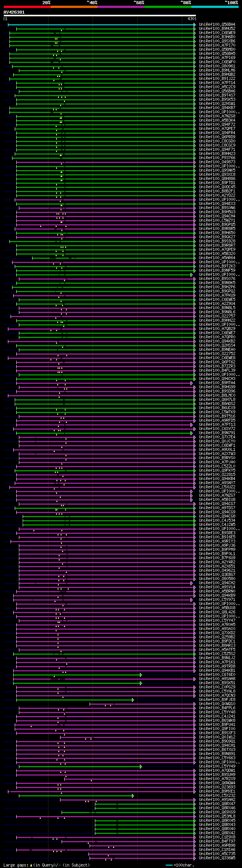
Task: Select UniRef100_A7PI69 label
Action: tap(217, 58)
